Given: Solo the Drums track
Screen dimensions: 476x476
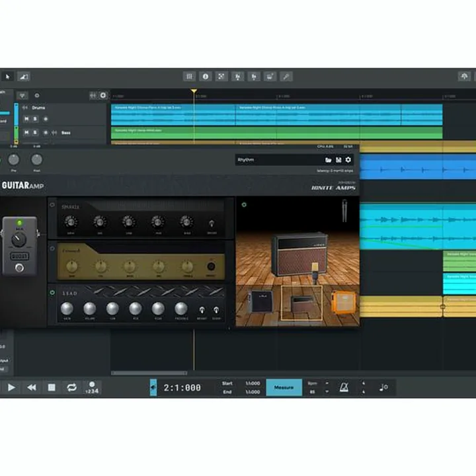Looking at the screenshot, I should (x=35, y=119).
